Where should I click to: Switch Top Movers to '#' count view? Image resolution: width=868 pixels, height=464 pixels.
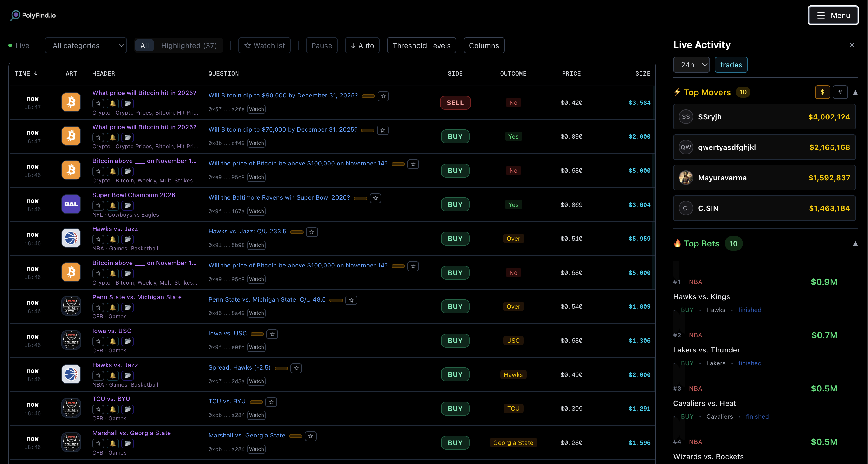tap(840, 92)
